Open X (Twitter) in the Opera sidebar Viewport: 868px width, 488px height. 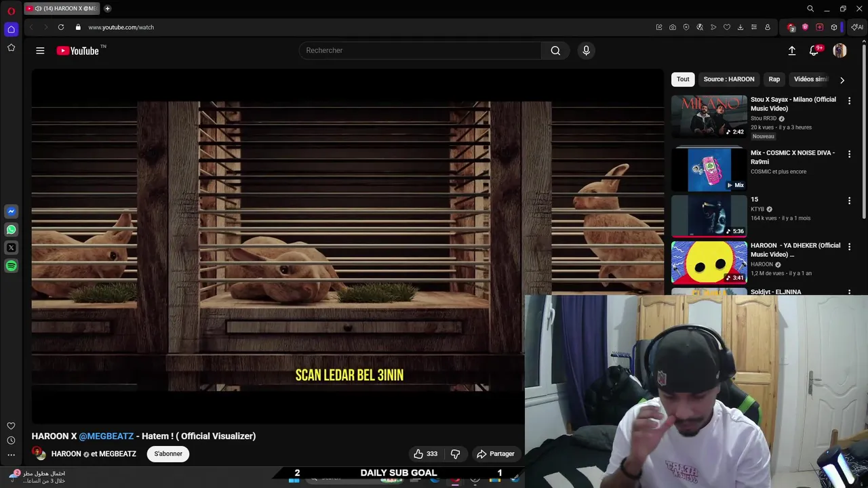coord(11,248)
